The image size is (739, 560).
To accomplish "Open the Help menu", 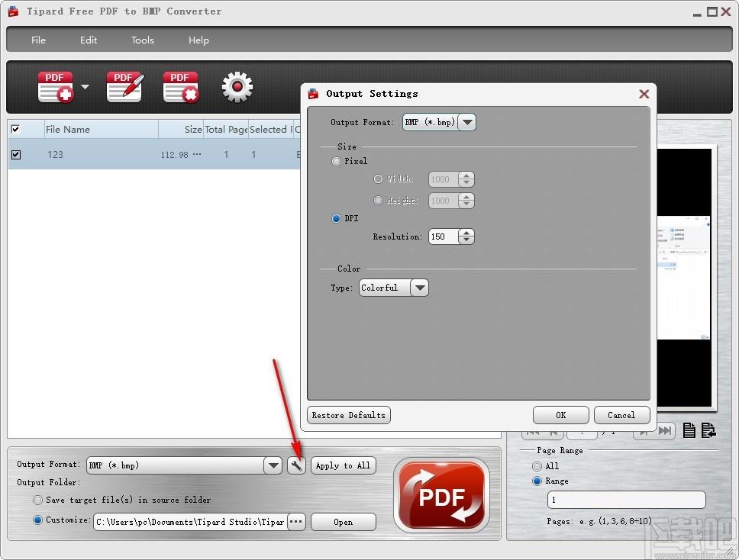I will click(x=198, y=40).
